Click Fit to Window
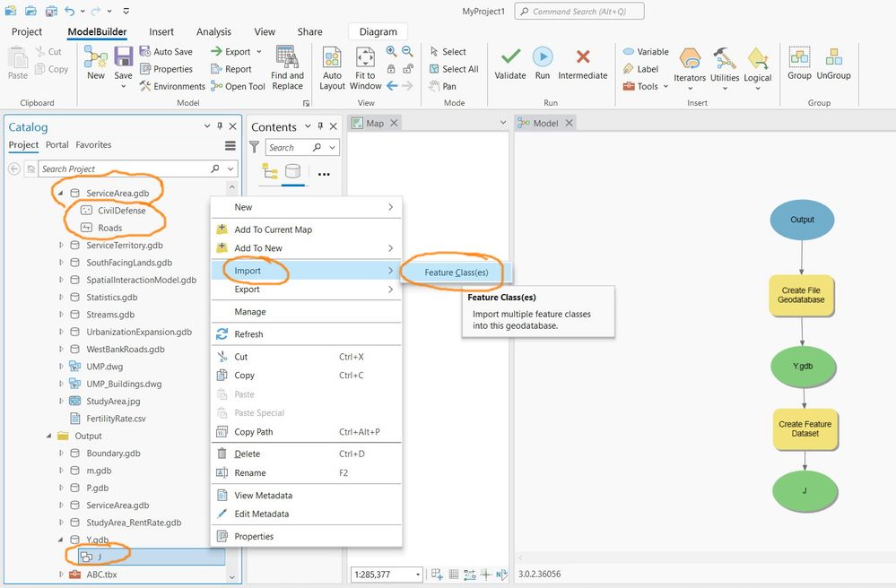This screenshot has height=588, width=896. coord(365,67)
